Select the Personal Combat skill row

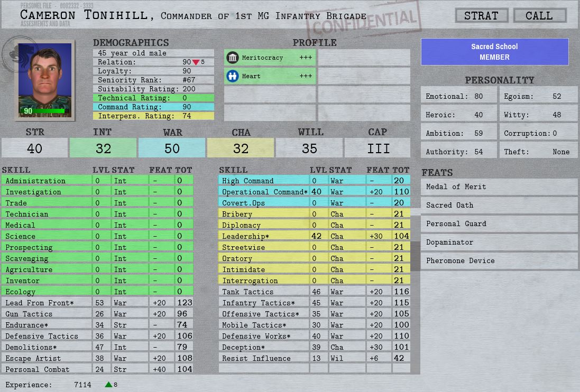pos(97,369)
